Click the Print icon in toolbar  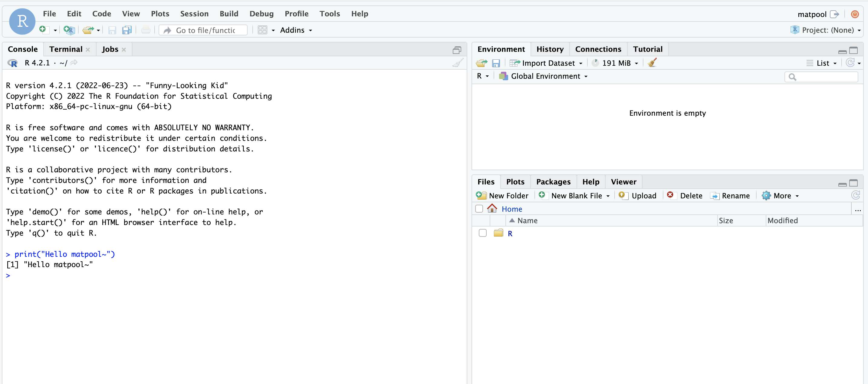[146, 30]
